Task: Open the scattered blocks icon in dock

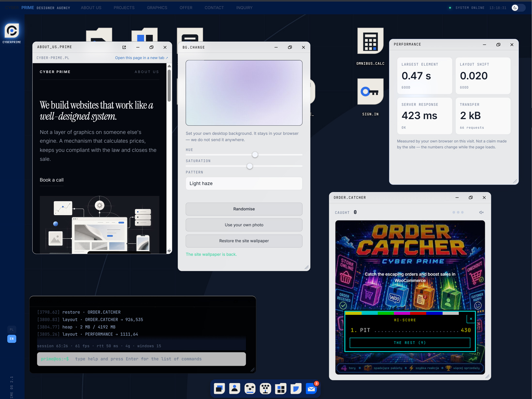Action: click(x=250, y=388)
